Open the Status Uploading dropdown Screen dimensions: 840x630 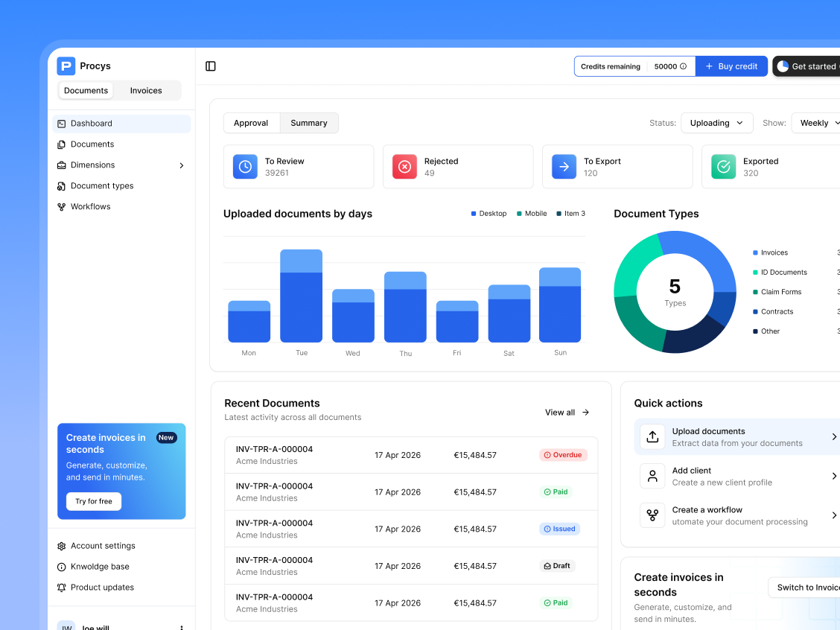(717, 123)
